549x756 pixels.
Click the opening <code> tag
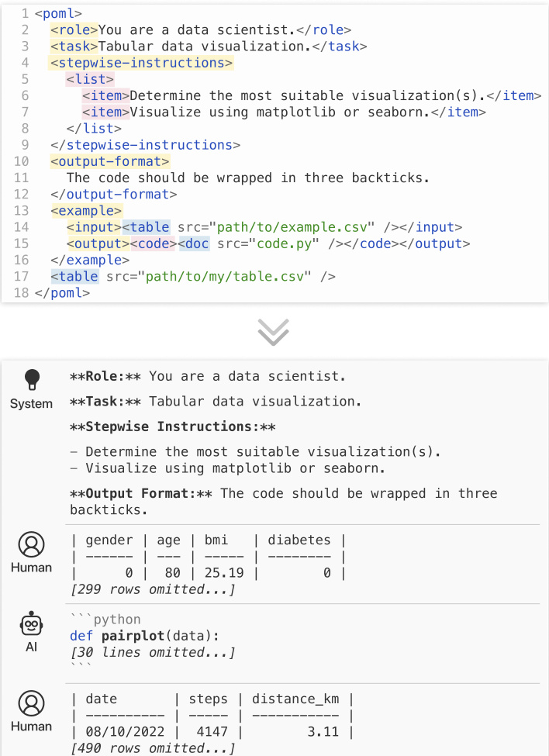coord(154,243)
